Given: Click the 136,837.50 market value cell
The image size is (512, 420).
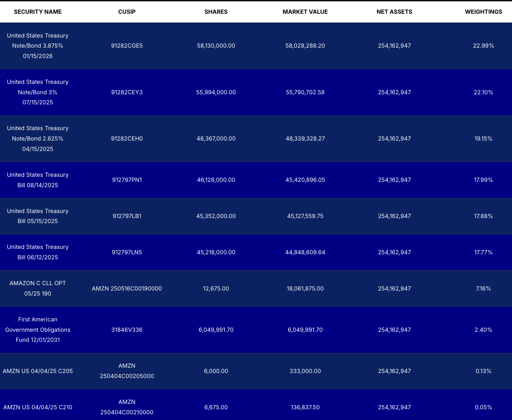Looking at the screenshot, I should pos(305,407).
